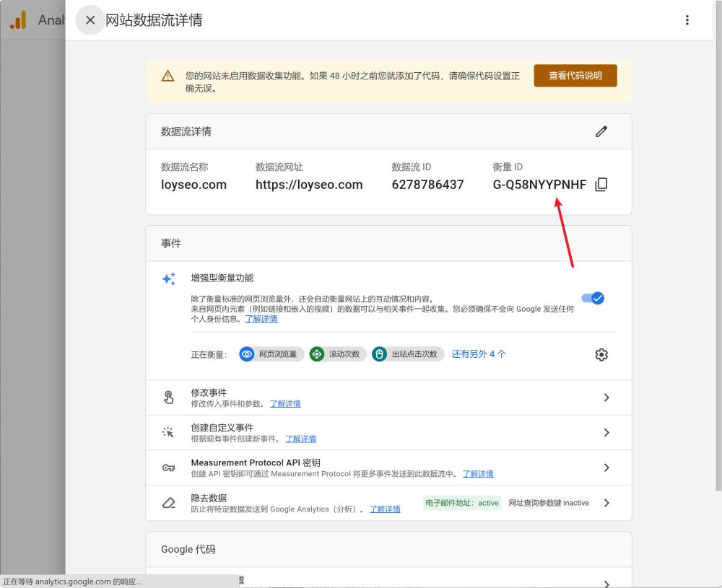
Task: Click stream name loyseo.com
Action: 193,185
